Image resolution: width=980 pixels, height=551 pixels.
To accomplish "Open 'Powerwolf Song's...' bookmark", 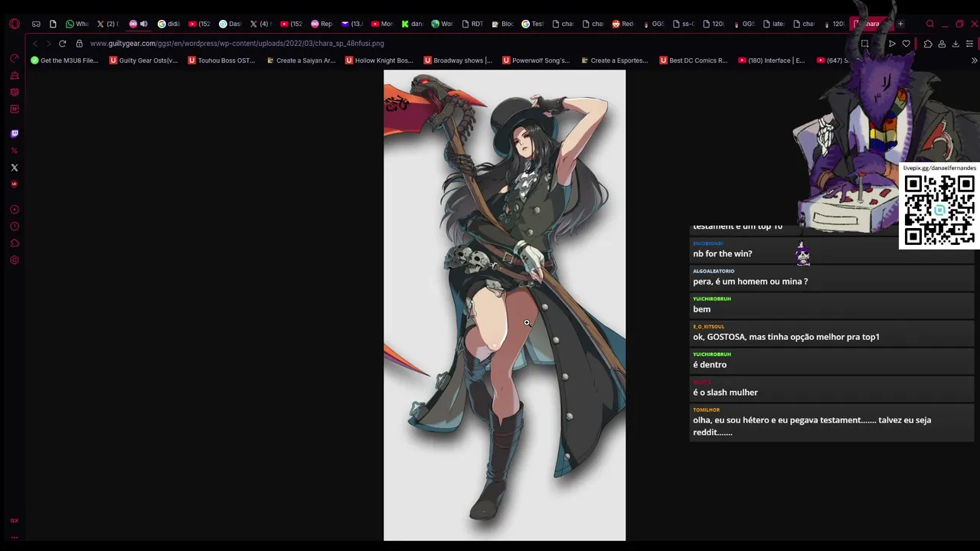I will click(x=537, y=60).
